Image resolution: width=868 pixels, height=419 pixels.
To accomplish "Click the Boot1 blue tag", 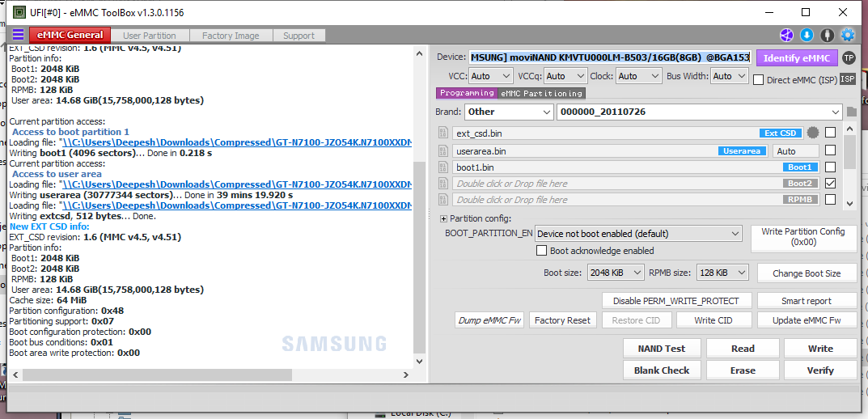I will tap(801, 167).
